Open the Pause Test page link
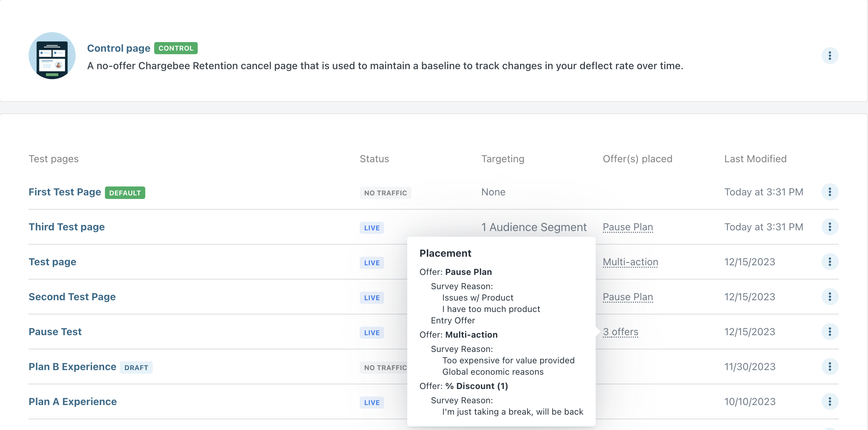 [x=55, y=332]
